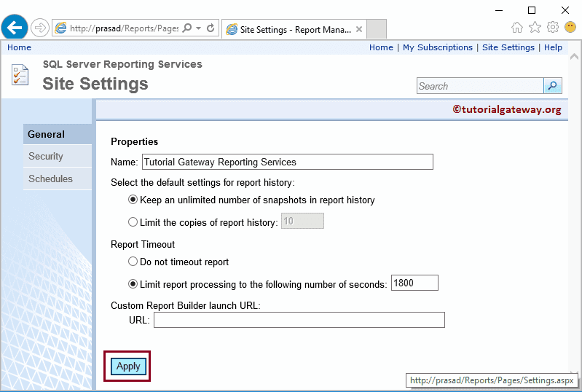582x392 pixels.
Task: Open My Subscriptions link
Action: pos(438,47)
